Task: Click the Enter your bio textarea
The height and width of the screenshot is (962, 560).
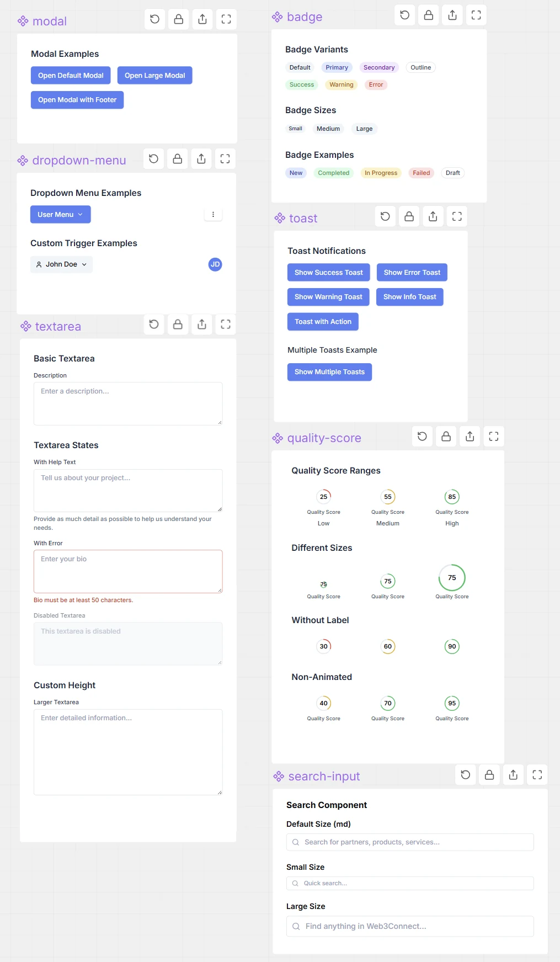Action: click(128, 571)
